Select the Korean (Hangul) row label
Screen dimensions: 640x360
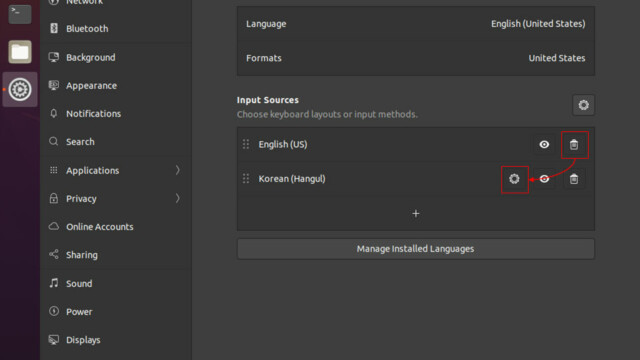click(x=292, y=179)
